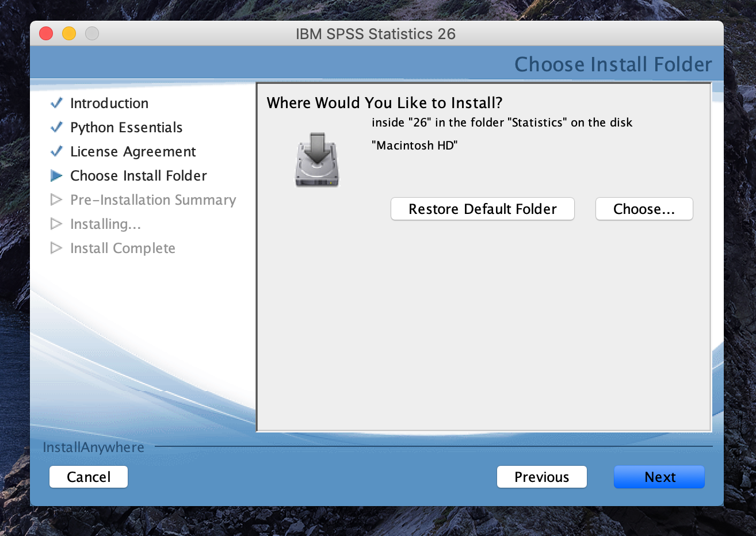756x536 pixels.
Task: Open folder picker with Choose... button
Action: [x=644, y=209]
